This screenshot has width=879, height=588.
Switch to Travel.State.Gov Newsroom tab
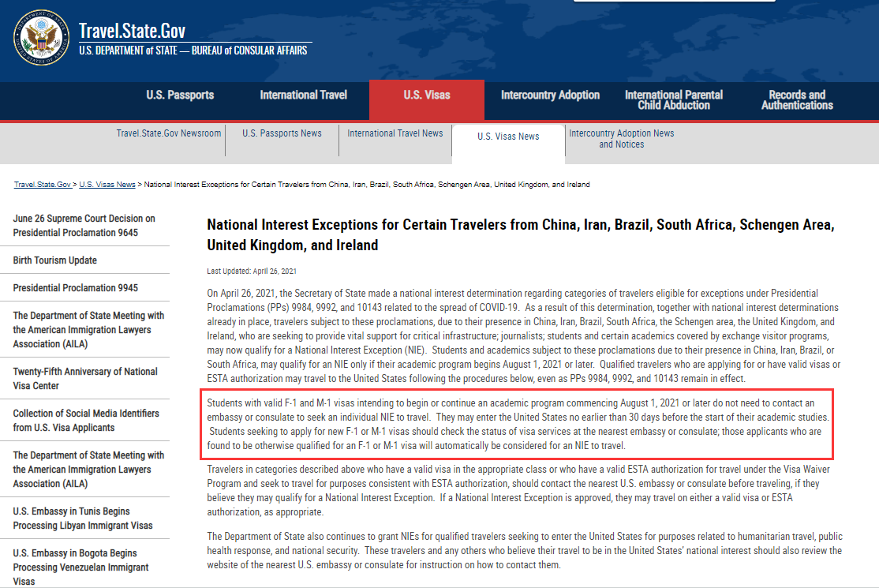[169, 133]
